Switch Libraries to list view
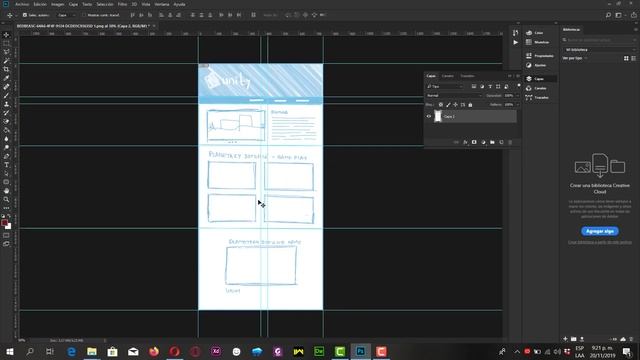Image resolution: width=640 pixels, height=360 pixels. (x=633, y=58)
